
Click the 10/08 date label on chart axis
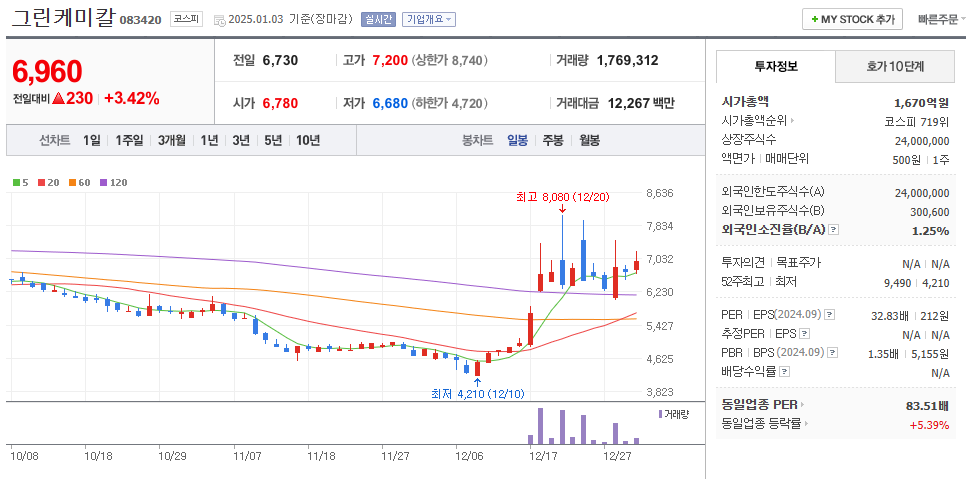click(25, 456)
